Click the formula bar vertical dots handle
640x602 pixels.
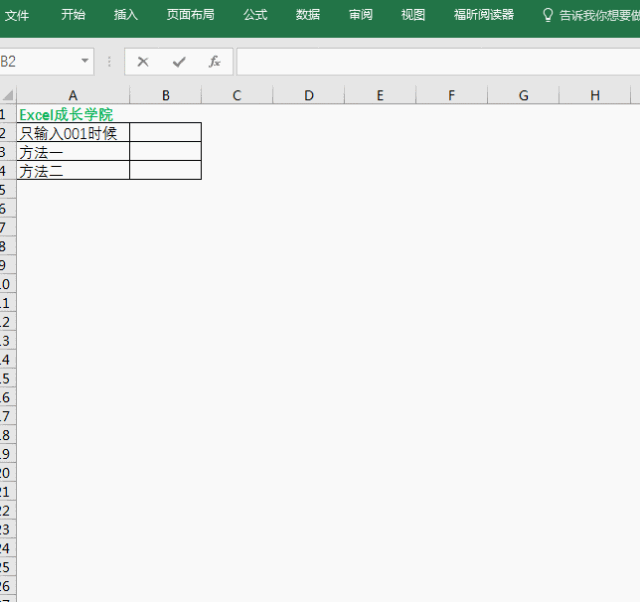pos(109,62)
